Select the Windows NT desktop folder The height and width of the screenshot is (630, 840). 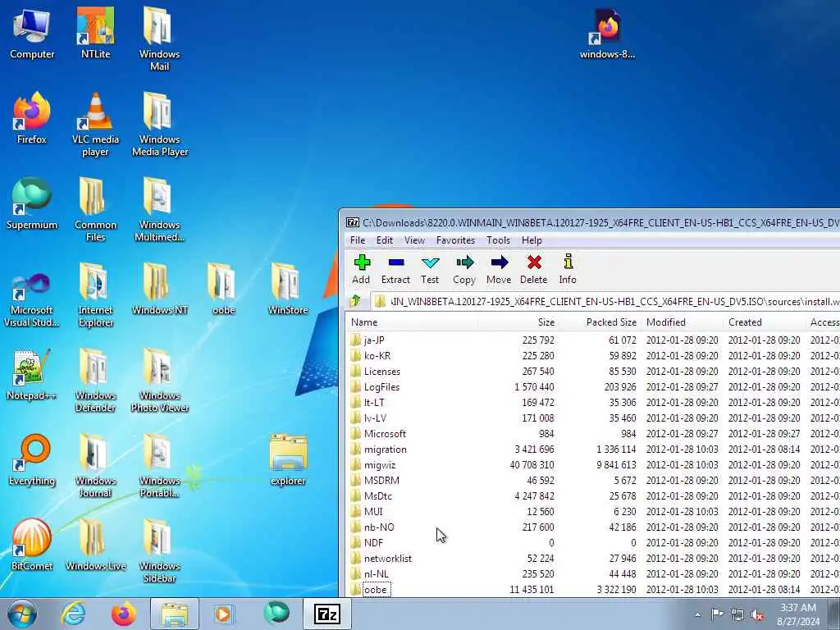pyautogui.click(x=159, y=289)
